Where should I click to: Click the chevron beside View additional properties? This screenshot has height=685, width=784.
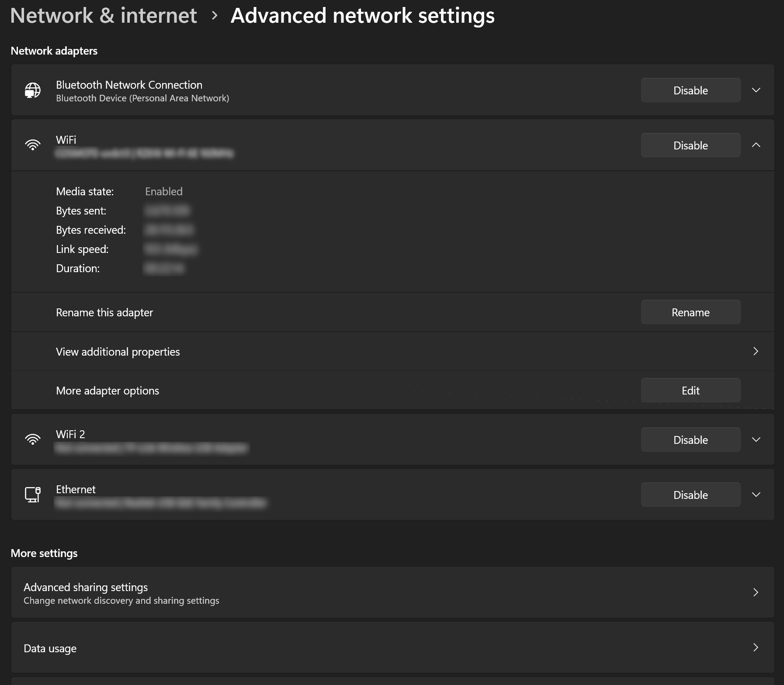pos(756,351)
